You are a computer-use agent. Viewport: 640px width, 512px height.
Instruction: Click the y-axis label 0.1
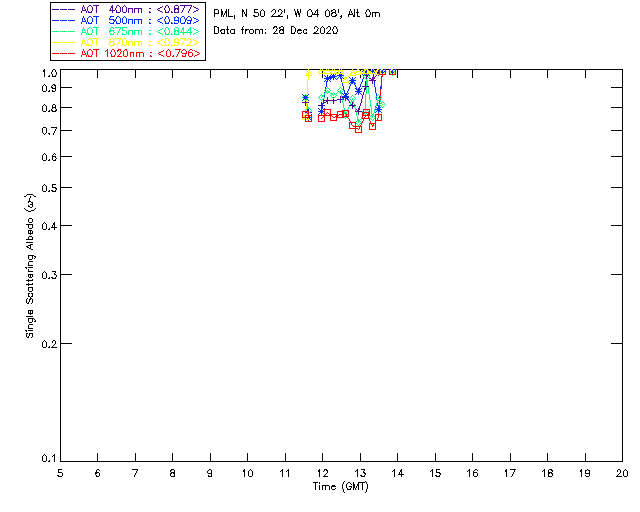coord(49,459)
